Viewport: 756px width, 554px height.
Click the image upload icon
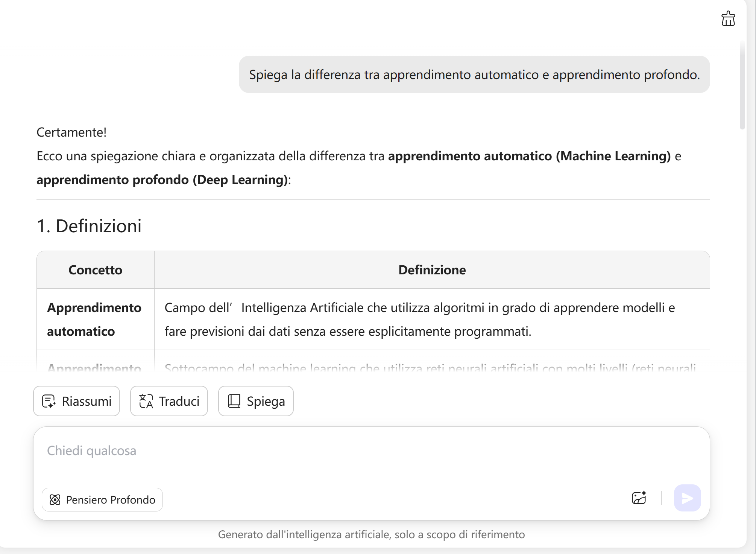(639, 498)
